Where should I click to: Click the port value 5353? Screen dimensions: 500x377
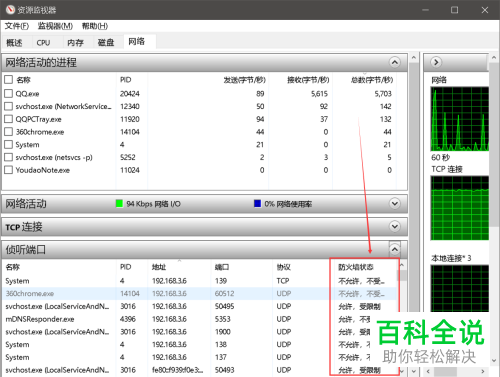tap(223, 319)
